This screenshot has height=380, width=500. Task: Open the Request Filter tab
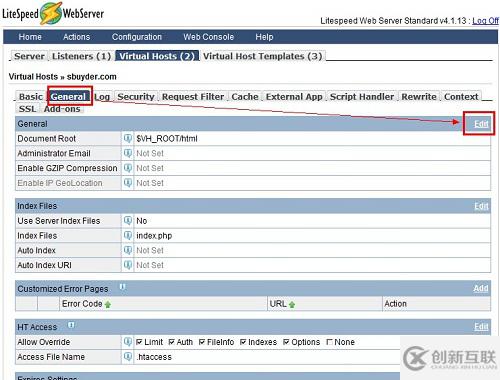pyautogui.click(x=193, y=97)
